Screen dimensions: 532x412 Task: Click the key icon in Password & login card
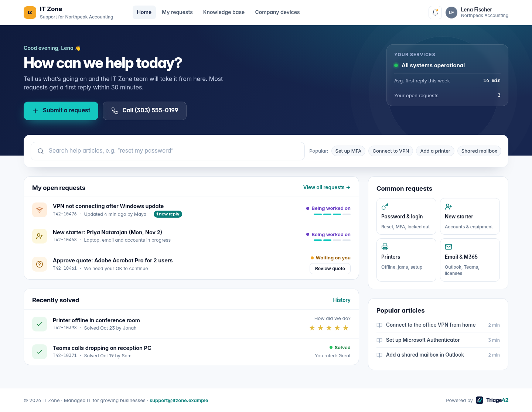pyautogui.click(x=385, y=207)
